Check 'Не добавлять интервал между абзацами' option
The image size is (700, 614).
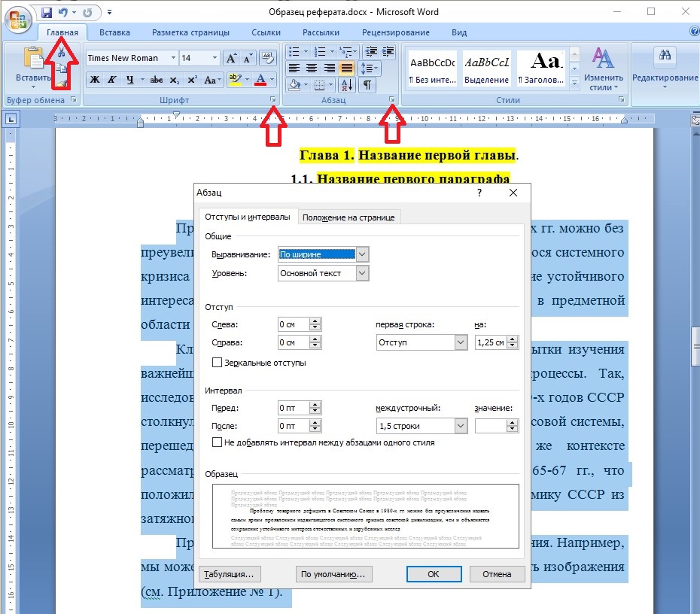pos(218,442)
